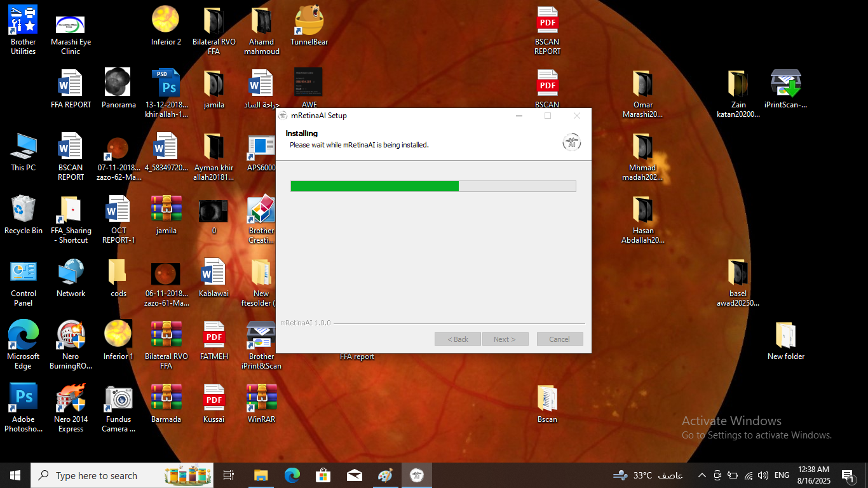
Task: Open the iPrintScan desktop icon
Action: [x=785, y=84]
